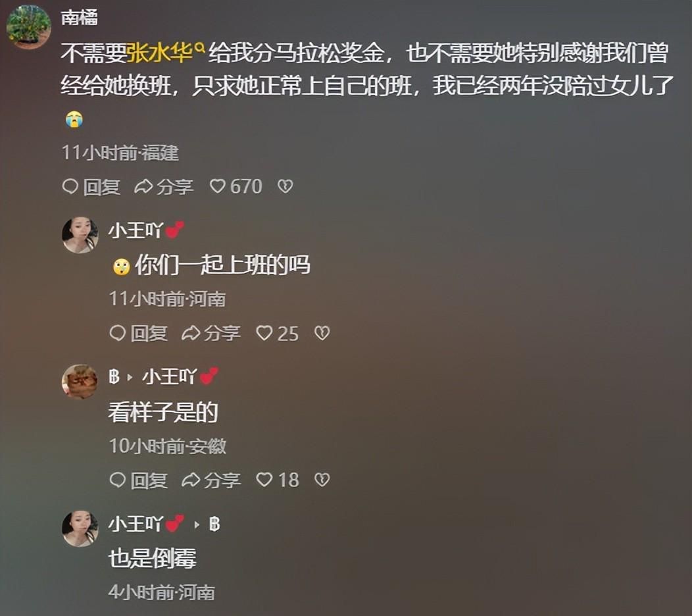692x616 pixels.
Task: Like the comment 你们一起上班的吗
Action: point(277,334)
